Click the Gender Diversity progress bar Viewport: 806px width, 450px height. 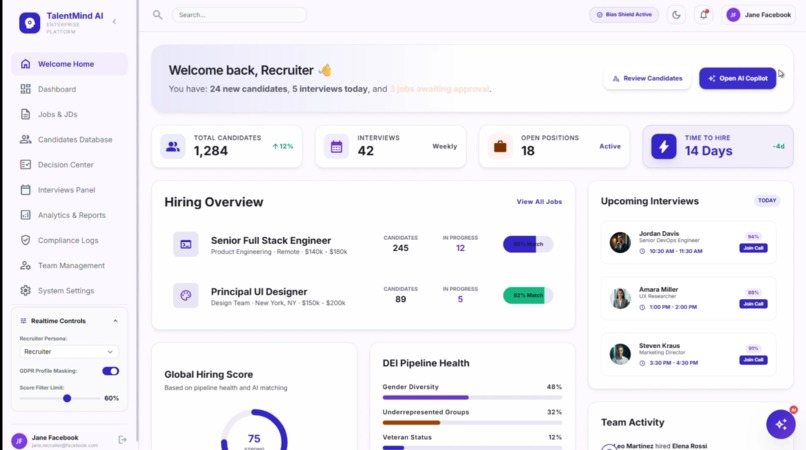coord(472,398)
